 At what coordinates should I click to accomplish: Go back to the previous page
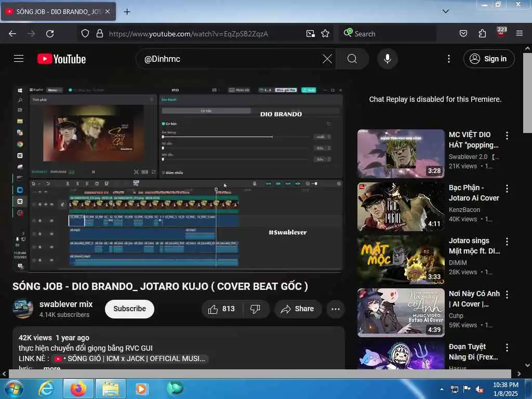(x=12, y=34)
